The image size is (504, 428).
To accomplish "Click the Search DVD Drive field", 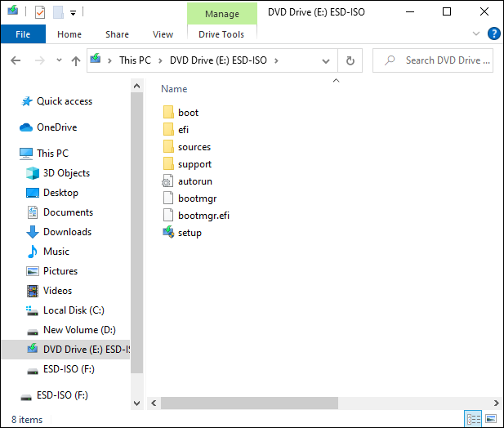I will pyautogui.click(x=433, y=60).
